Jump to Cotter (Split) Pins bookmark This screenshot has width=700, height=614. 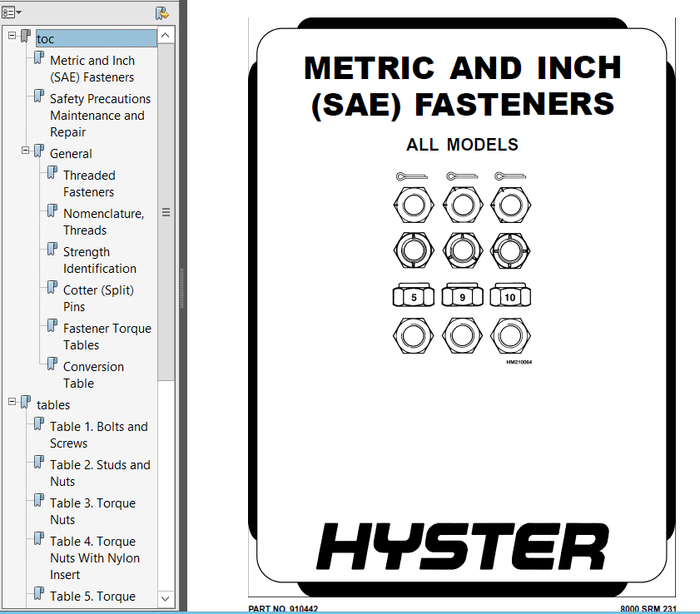tap(99, 299)
